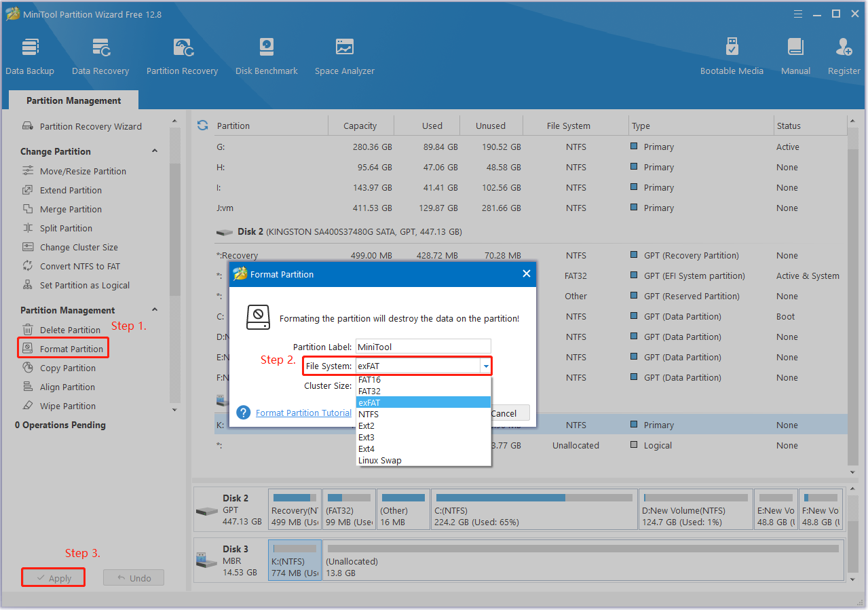This screenshot has height=610, width=868.
Task: Collapse the Change Partition section
Action: click(155, 151)
